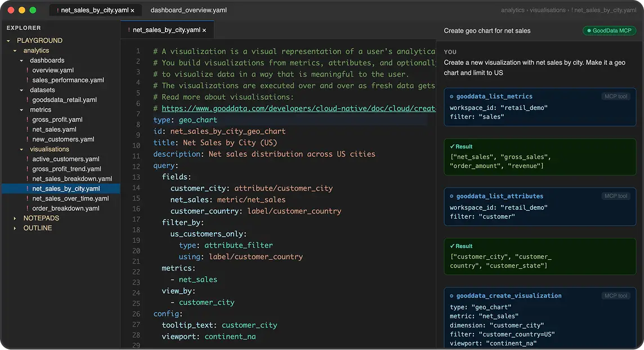Viewport: 644px width, 350px height.
Task: Close the net_sales_by_city.yaml editor tab
Action: pos(204,30)
